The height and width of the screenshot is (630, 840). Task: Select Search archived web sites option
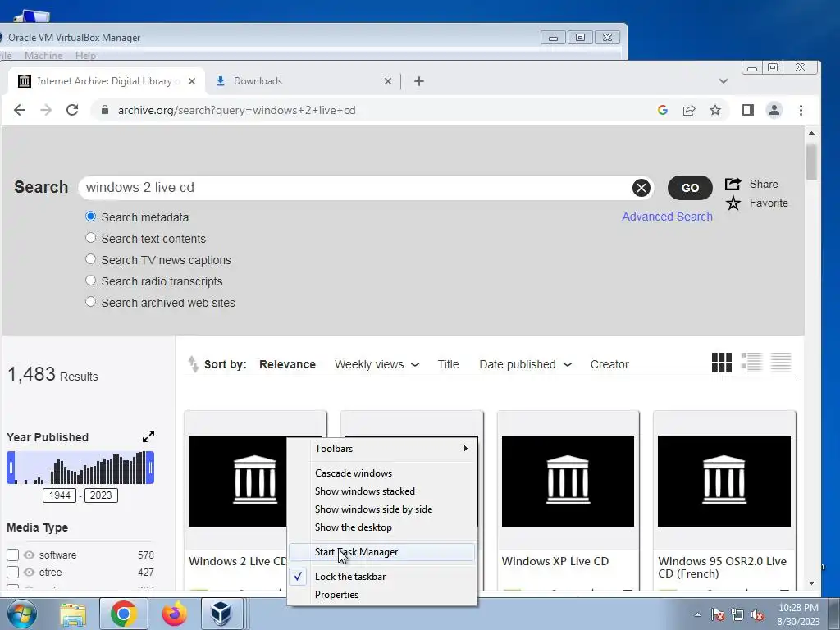click(90, 302)
